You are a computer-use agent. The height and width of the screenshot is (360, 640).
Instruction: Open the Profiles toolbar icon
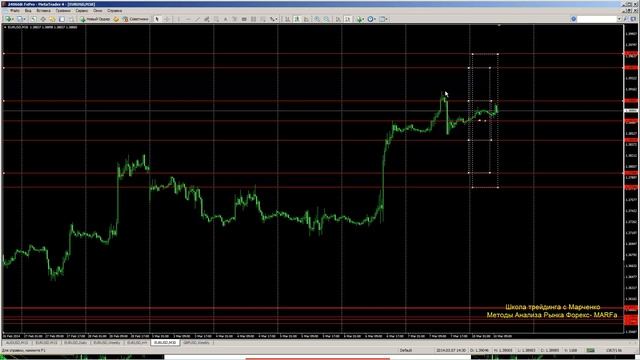coord(20,19)
